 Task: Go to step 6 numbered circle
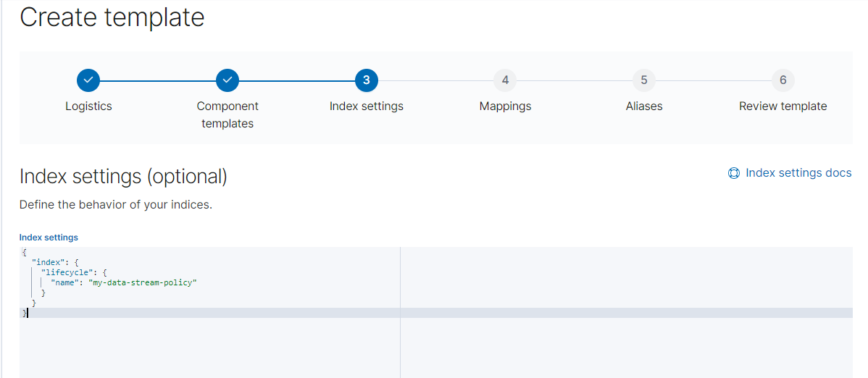pyautogui.click(x=783, y=80)
